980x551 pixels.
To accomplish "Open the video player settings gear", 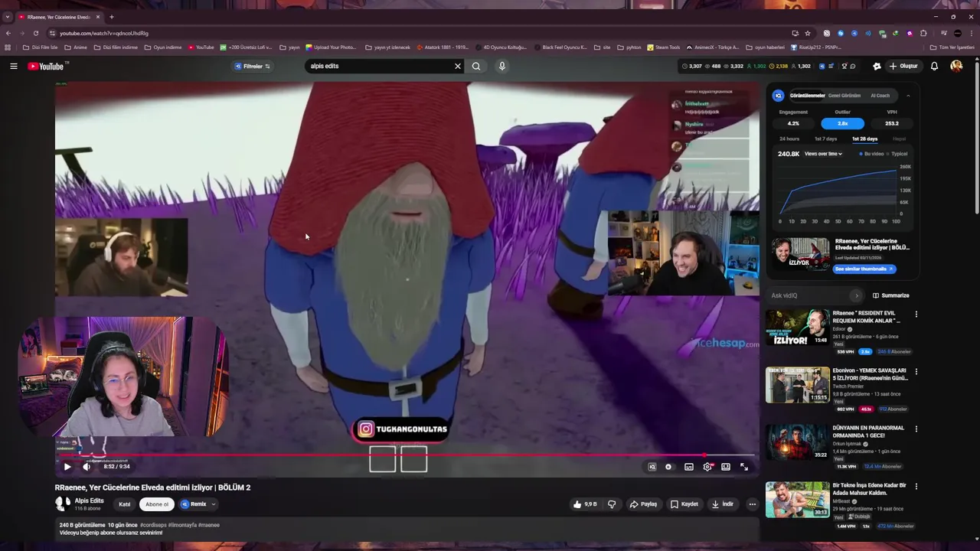I will (707, 467).
